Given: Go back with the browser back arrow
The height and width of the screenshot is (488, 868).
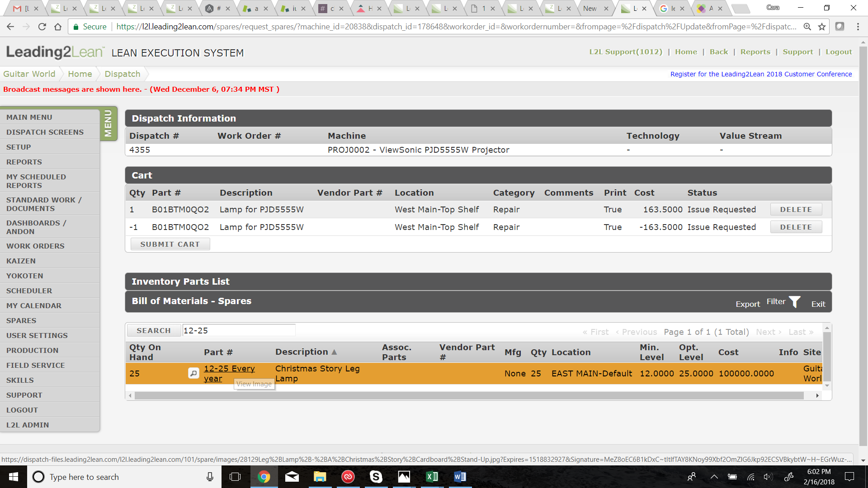Looking at the screenshot, I should pos(10,27).
